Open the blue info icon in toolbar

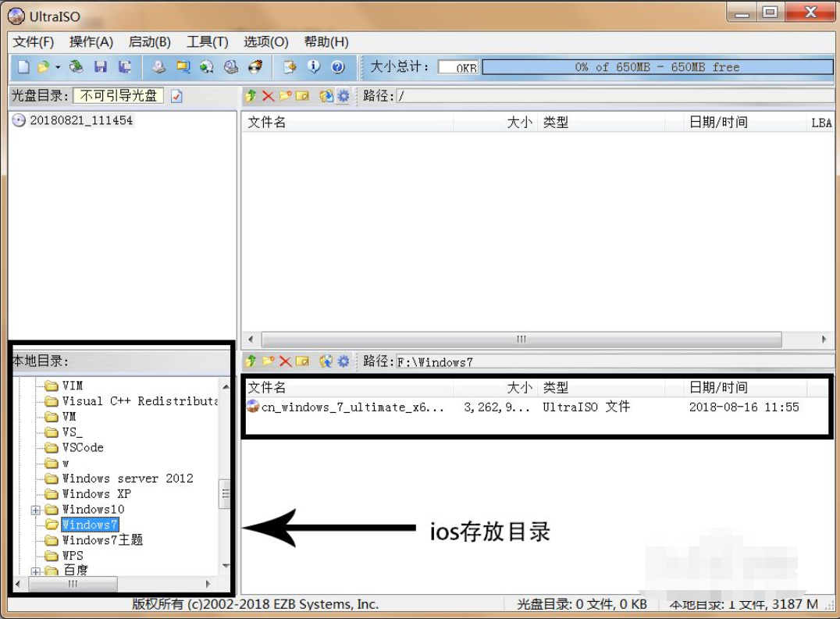tap(314, 67)
